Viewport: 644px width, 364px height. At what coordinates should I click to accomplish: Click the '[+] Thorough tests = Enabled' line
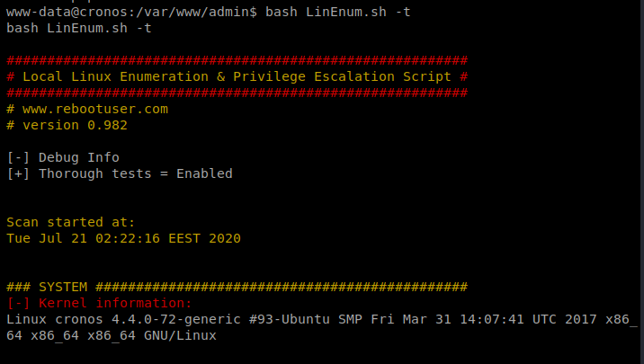tap(120, 173)
